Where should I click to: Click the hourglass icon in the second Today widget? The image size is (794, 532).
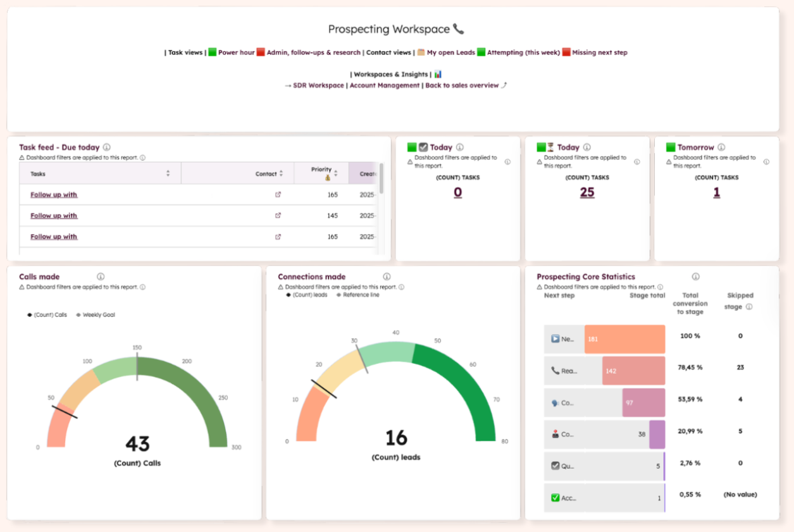coord(551,147)
